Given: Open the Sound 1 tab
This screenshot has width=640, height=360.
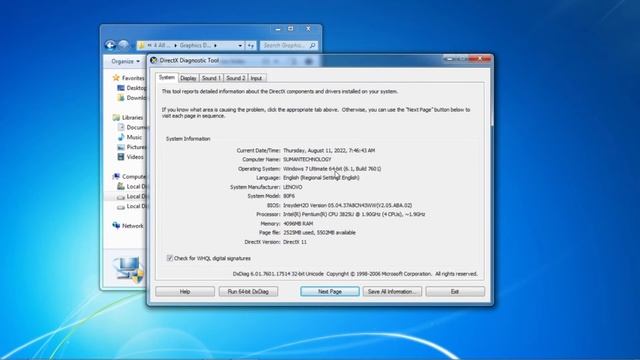Looking at the screenshot, I should [x=211, y=78].
